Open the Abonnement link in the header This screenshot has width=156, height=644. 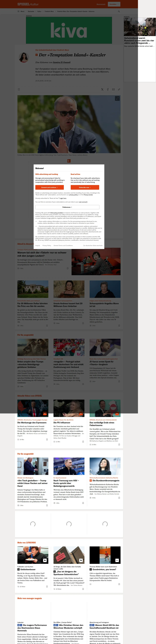101,4
